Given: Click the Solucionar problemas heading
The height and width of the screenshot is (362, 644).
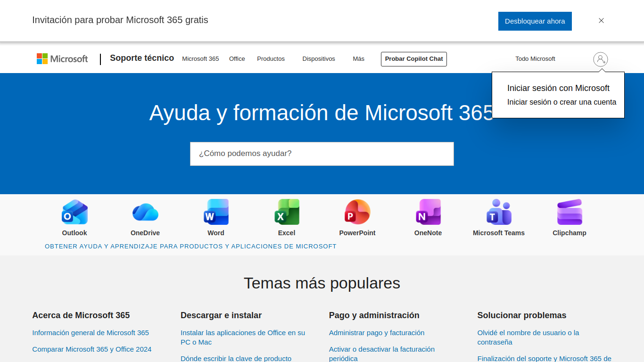Looking at the screenshot, I should [x=522, y=315].
